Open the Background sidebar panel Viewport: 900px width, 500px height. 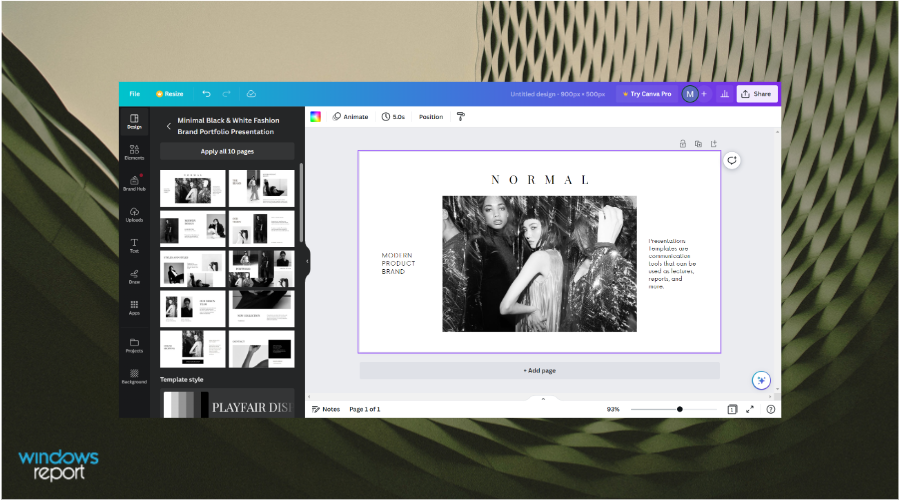134,377
